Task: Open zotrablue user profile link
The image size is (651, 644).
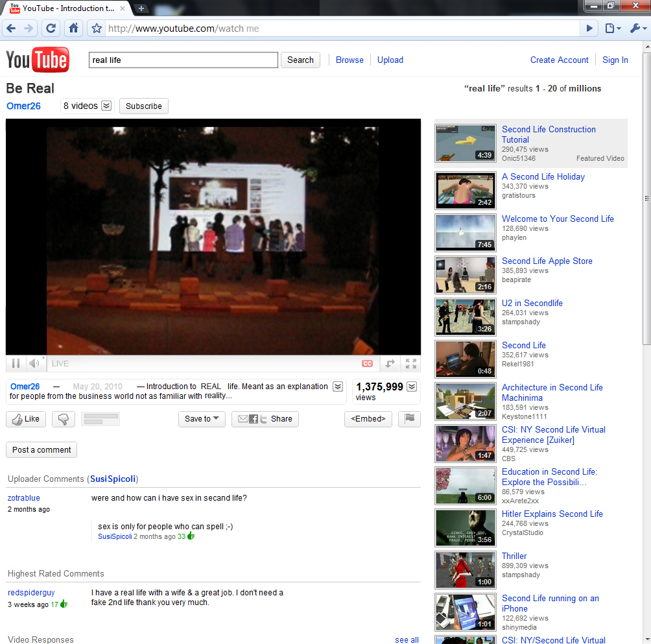Action: [23, 498]
